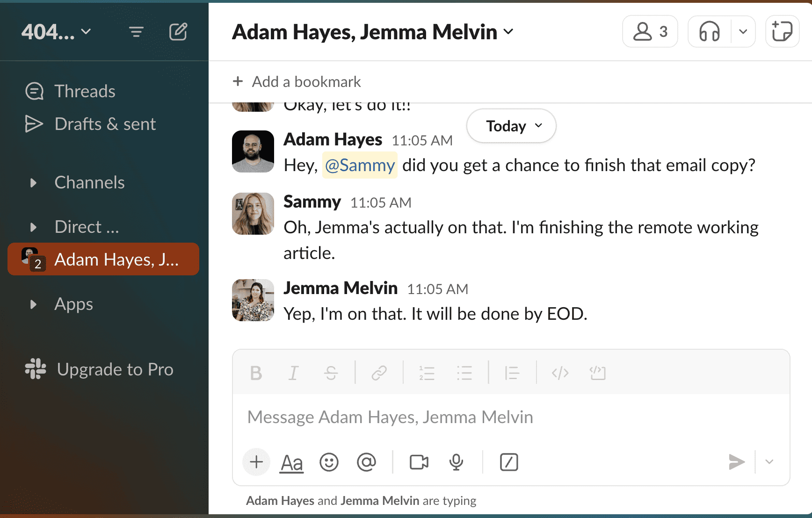Viewport: 812px width, 518px height.
Task: Go to Drafts & sent
Action: click(105, 124)
